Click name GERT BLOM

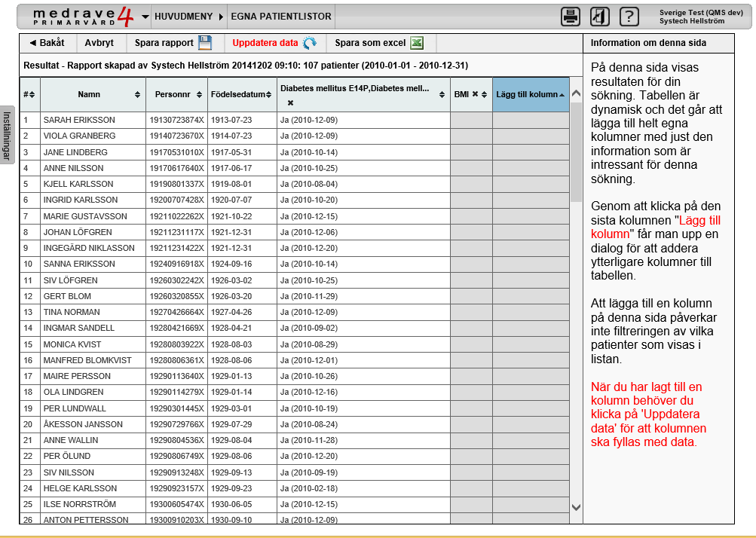(67, 296)
